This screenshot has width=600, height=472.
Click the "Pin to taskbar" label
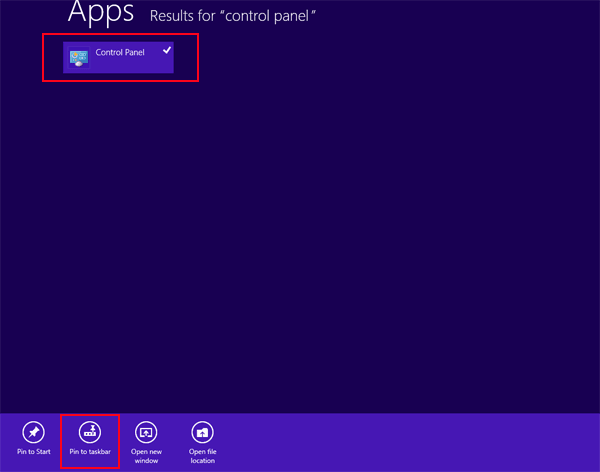click(90, 452)
